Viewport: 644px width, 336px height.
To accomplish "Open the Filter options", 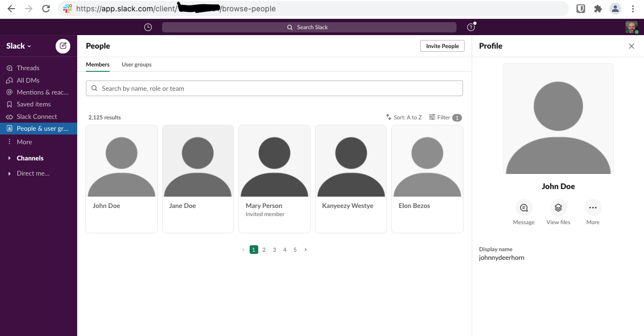I will click(x=445, y=117).
